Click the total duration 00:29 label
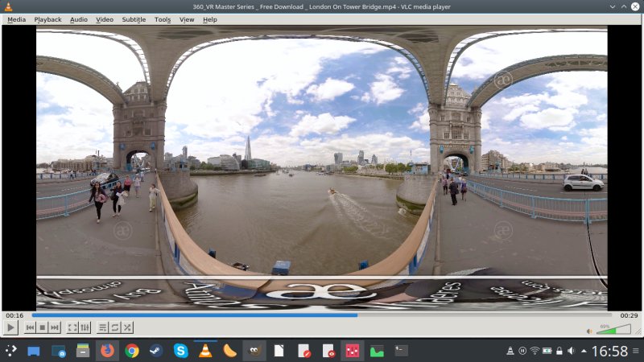 coord(629,315)
